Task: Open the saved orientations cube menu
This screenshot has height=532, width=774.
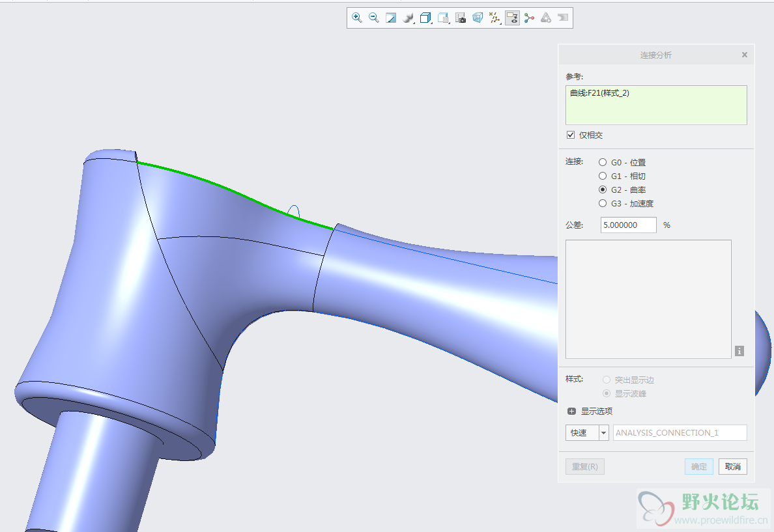Action: point(425,18)
